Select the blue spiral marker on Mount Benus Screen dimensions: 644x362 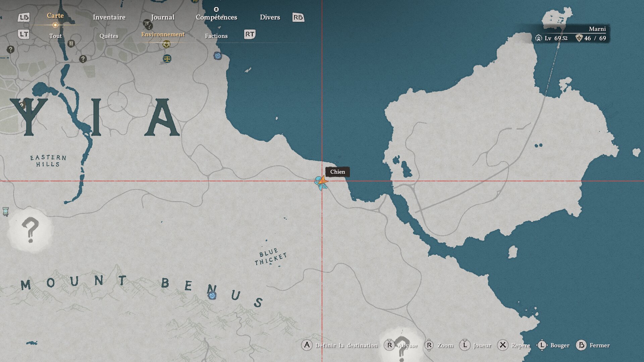(212, 296)
